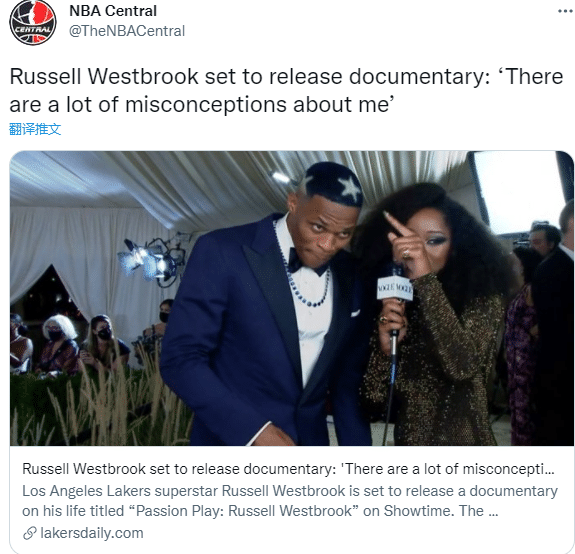Open the three-dot more options menu
Viewport: 575px width, 554px height.
tap(565, 11)
